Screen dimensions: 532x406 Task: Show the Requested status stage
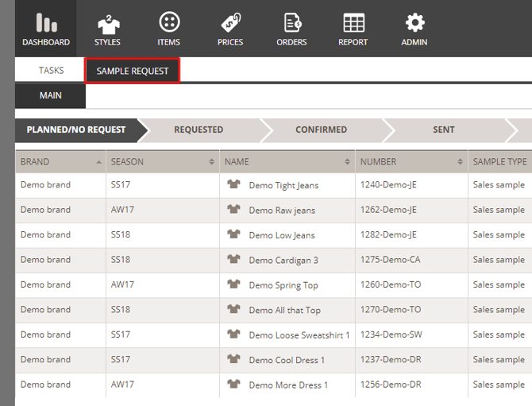[199, 130]
